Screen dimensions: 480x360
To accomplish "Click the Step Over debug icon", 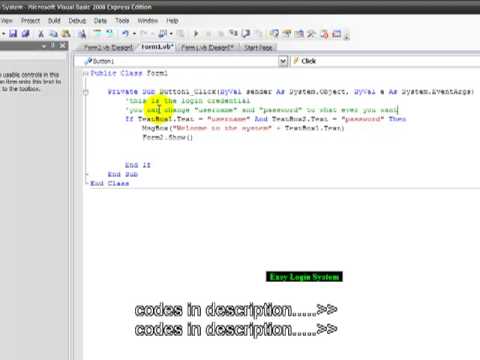I will click(246, 34).
